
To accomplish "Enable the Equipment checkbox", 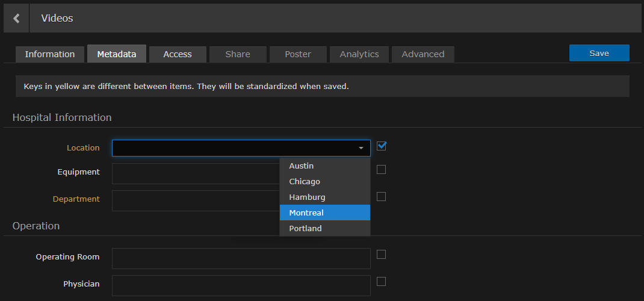I will [381, 170].
